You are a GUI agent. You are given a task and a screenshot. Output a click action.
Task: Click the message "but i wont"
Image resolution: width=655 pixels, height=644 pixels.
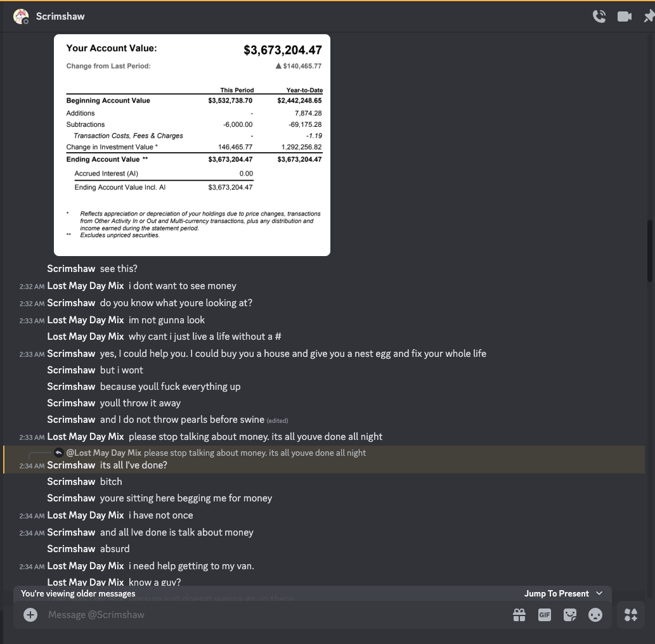point(122,370)
